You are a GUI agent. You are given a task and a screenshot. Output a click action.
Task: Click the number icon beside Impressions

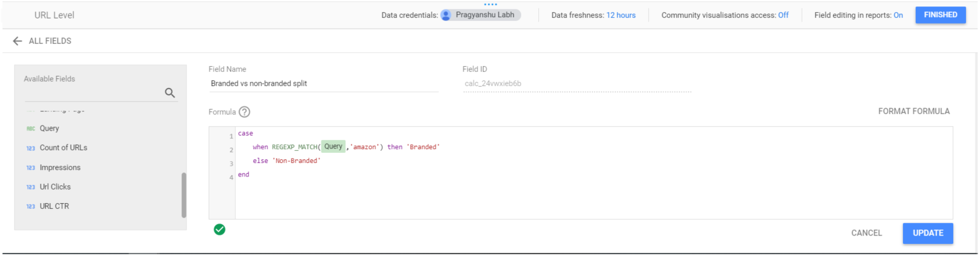tap(31, 168)
